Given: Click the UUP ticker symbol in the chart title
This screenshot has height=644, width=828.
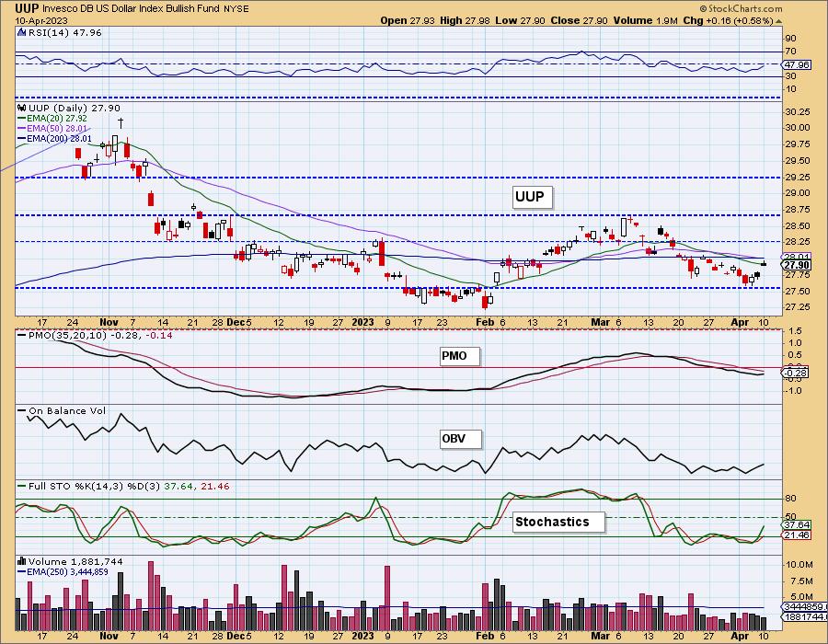Looking at the screenshot, I should 27,8.
